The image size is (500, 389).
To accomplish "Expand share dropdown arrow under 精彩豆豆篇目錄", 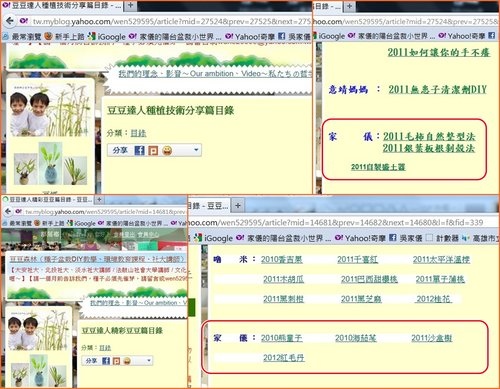I will coord(149,360).
